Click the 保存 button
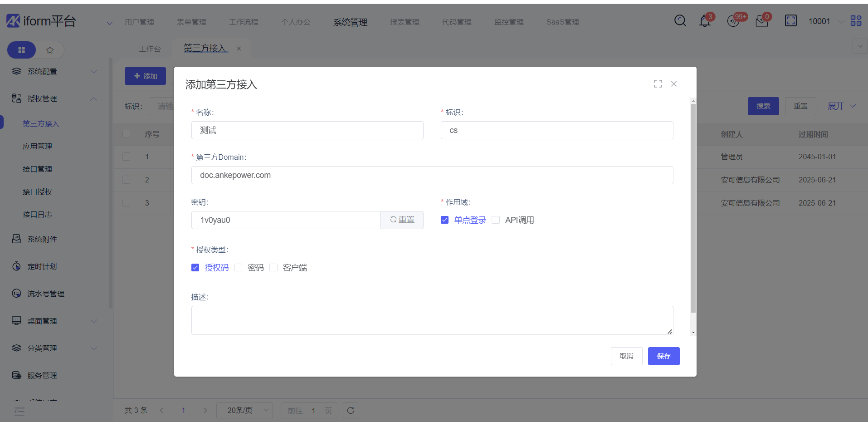The width and height of the screenshot is (868, 422). [663, 356]
